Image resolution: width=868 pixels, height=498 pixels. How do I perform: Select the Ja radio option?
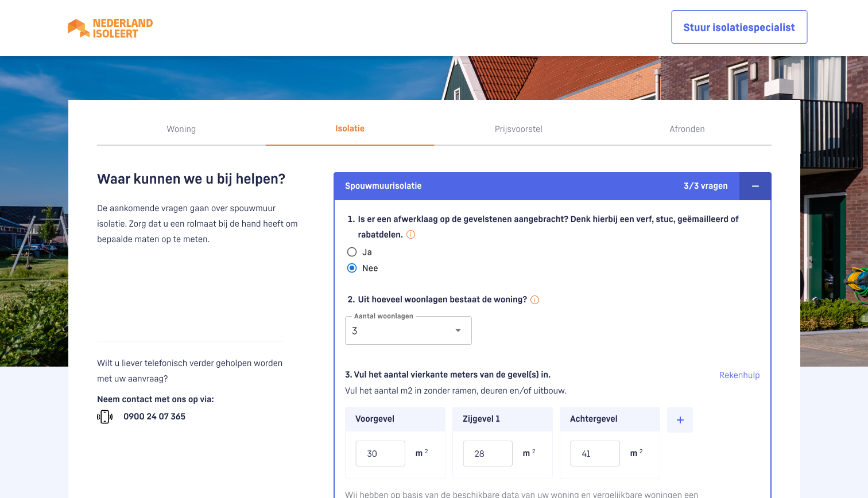click(x=352, y=252)
